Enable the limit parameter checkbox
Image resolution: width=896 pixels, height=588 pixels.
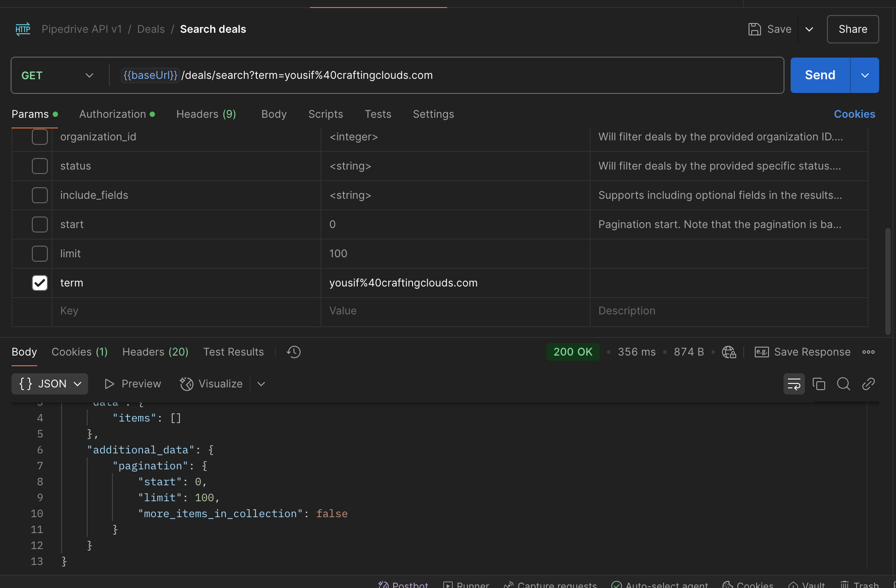40,254
